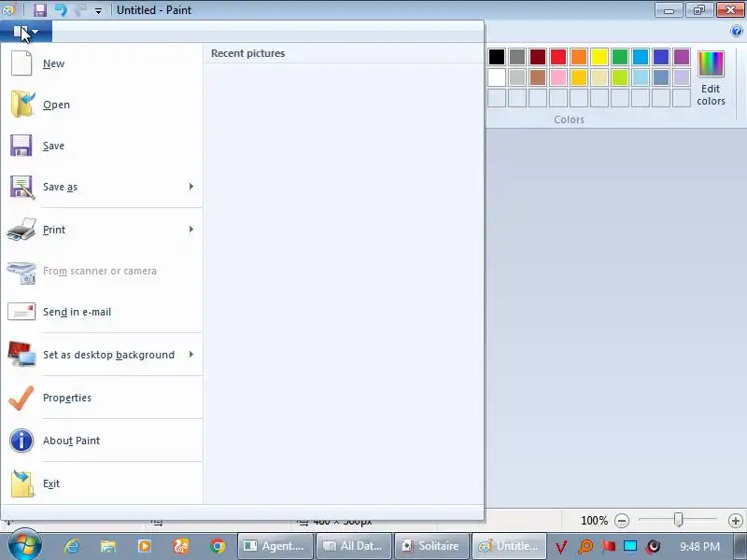
Task: Select the yellow color swatch
Action: [599, 57]
